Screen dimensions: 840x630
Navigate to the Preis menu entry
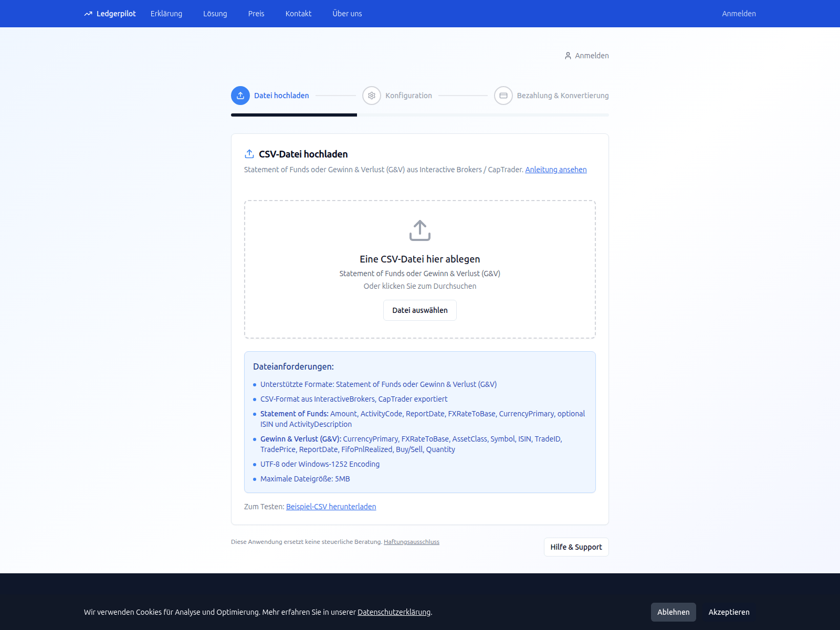256,14
